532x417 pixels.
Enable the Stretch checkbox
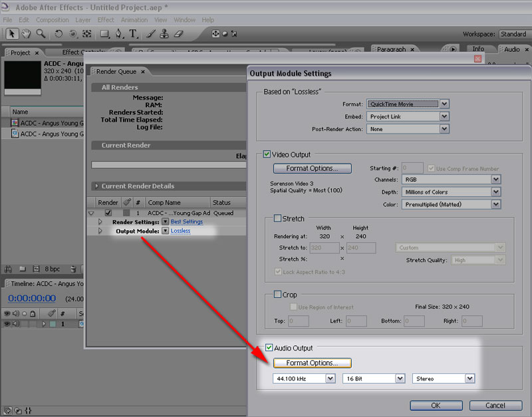(277, 218)
